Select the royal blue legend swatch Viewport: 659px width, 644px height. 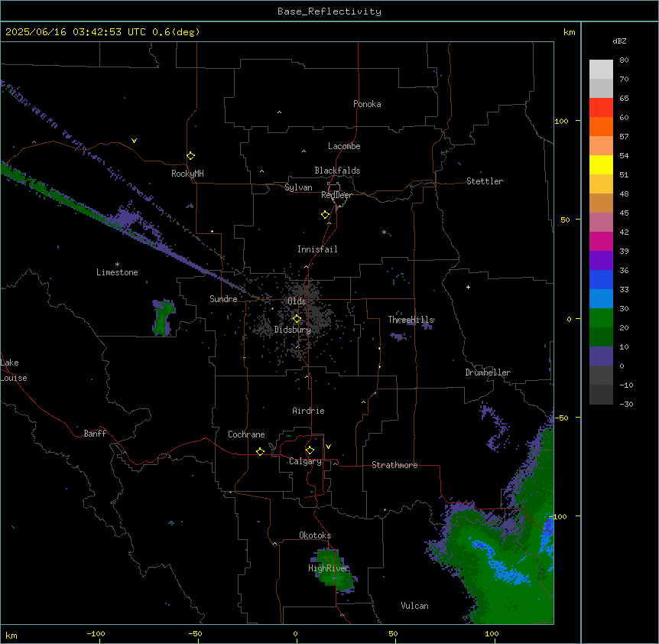(x=601, y=279)
